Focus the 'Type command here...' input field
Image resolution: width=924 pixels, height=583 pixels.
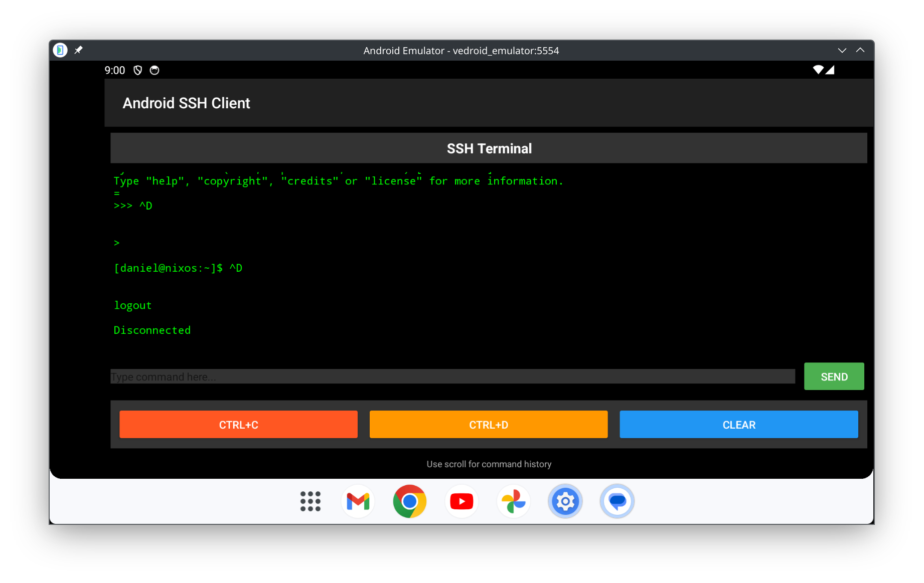click(x=452, y=376)
